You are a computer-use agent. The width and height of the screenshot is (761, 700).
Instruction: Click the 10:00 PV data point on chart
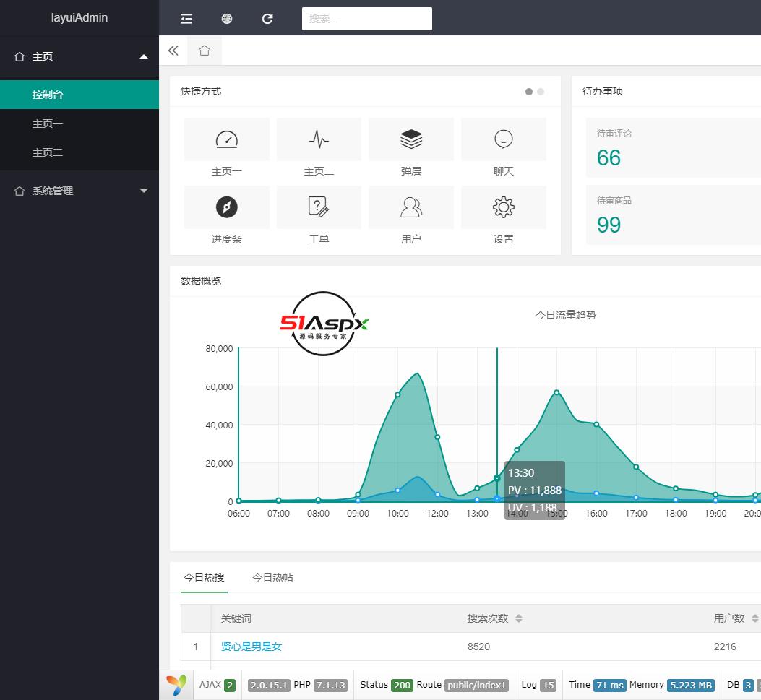(397, 394)
